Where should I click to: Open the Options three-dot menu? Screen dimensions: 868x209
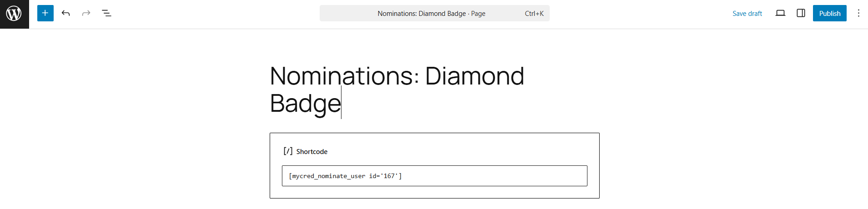tap(858, 13)
